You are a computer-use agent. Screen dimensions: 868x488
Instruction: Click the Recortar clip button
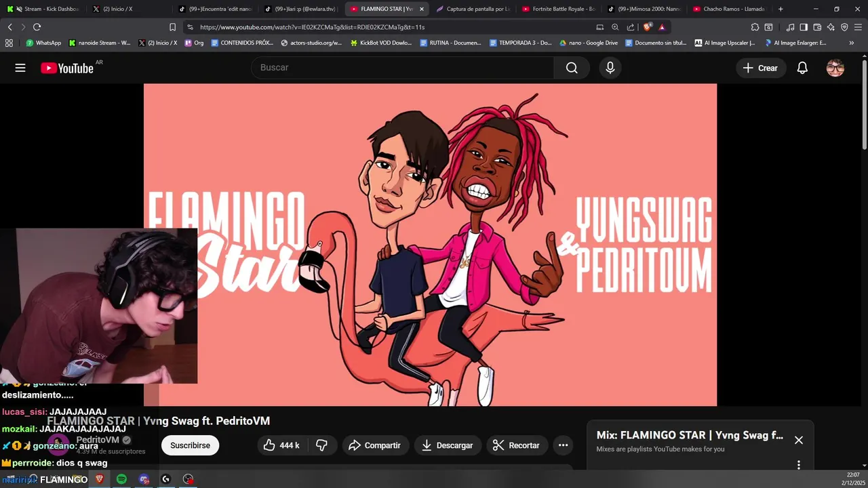click(x=517, y=445)
